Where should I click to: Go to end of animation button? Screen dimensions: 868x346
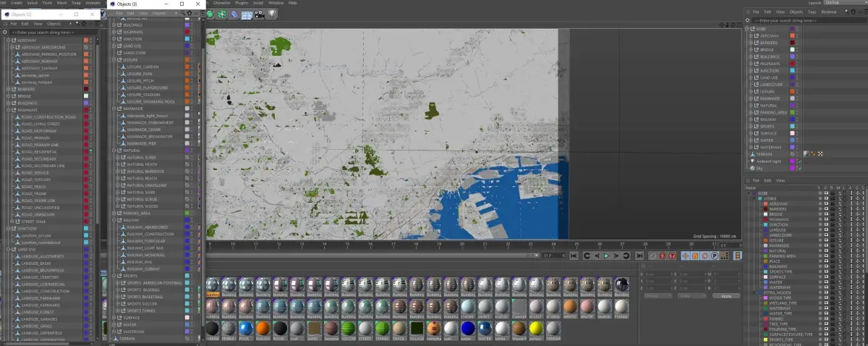(x=639, y=256)
